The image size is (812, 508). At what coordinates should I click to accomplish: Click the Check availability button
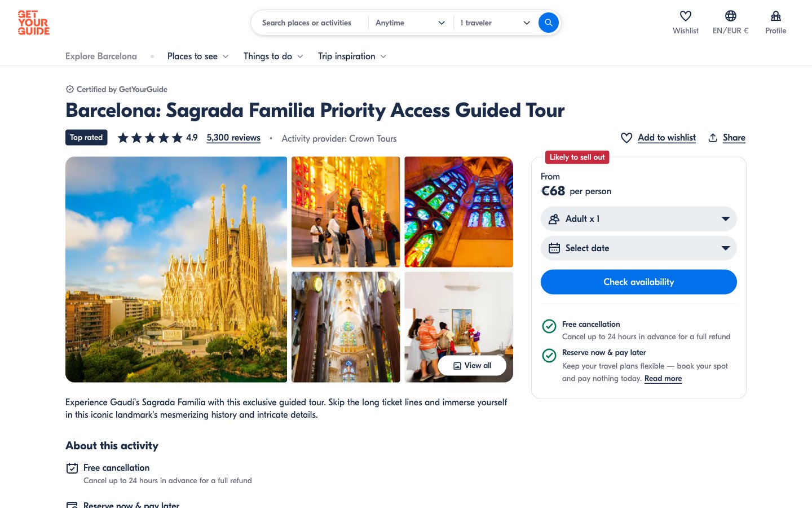(638, 282)
